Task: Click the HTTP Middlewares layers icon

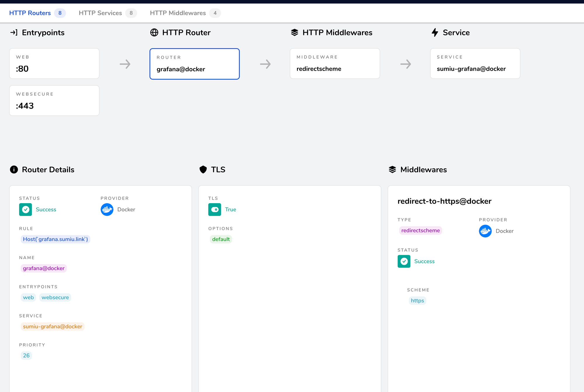Action: [x=294, y=32]
